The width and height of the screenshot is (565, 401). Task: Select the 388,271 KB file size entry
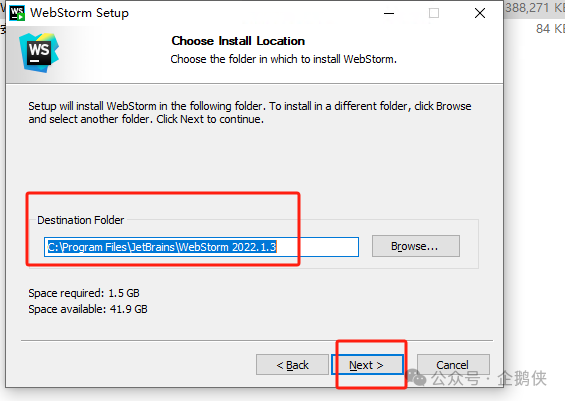(x=535, y=8)
